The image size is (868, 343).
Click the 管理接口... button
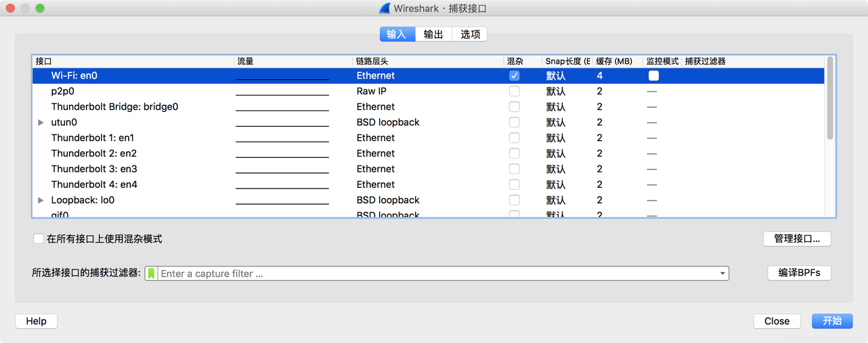[797, 239]
